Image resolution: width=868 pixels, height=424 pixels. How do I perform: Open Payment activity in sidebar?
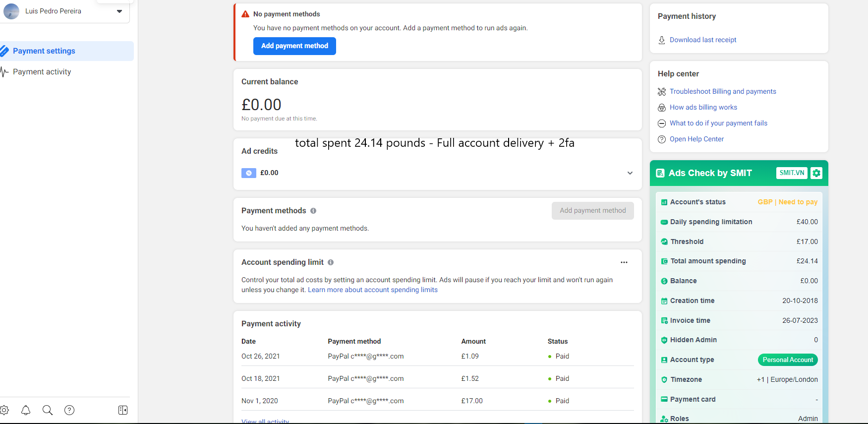click(42, 72)
